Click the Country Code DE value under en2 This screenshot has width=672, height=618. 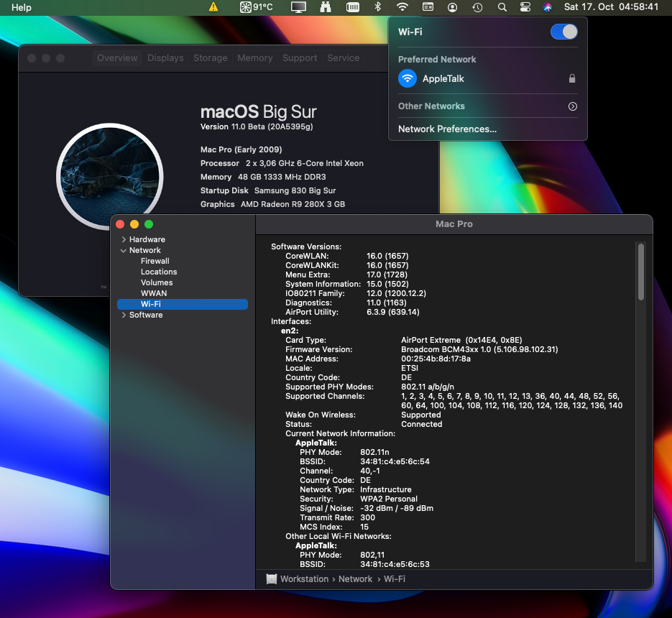406,377
